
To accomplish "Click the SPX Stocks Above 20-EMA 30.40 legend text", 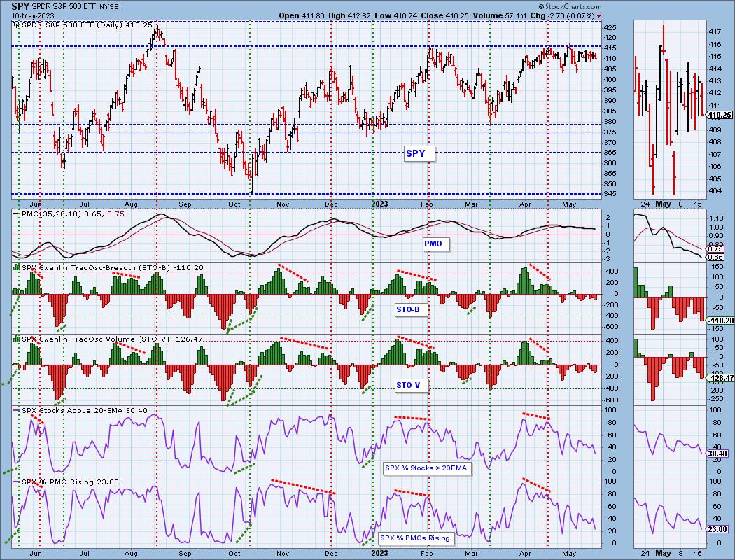I will pos(85,410).
